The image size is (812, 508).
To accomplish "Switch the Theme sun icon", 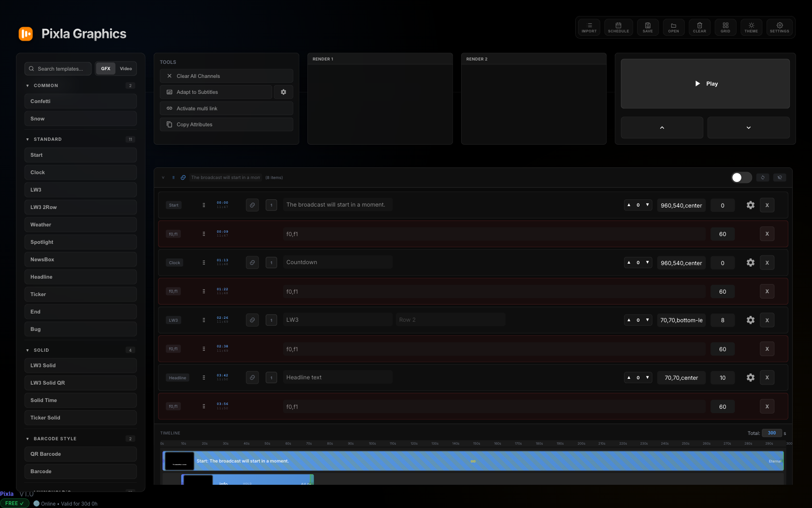I will point(751,28).
